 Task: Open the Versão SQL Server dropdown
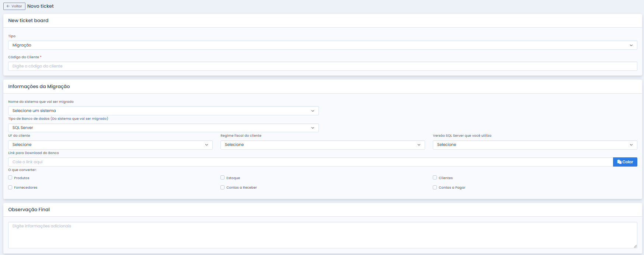click(535, 145)
